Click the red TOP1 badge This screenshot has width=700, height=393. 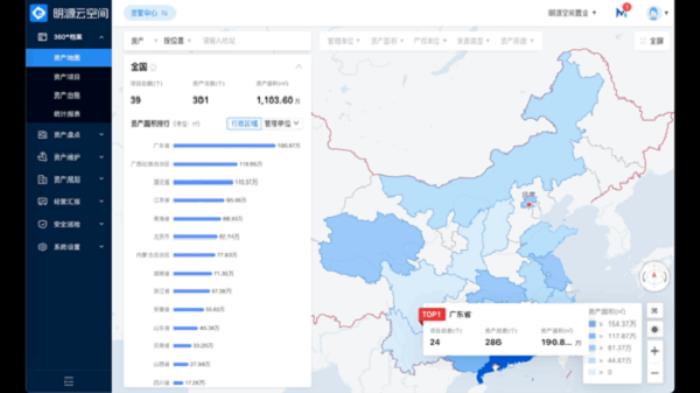[432, 314]
